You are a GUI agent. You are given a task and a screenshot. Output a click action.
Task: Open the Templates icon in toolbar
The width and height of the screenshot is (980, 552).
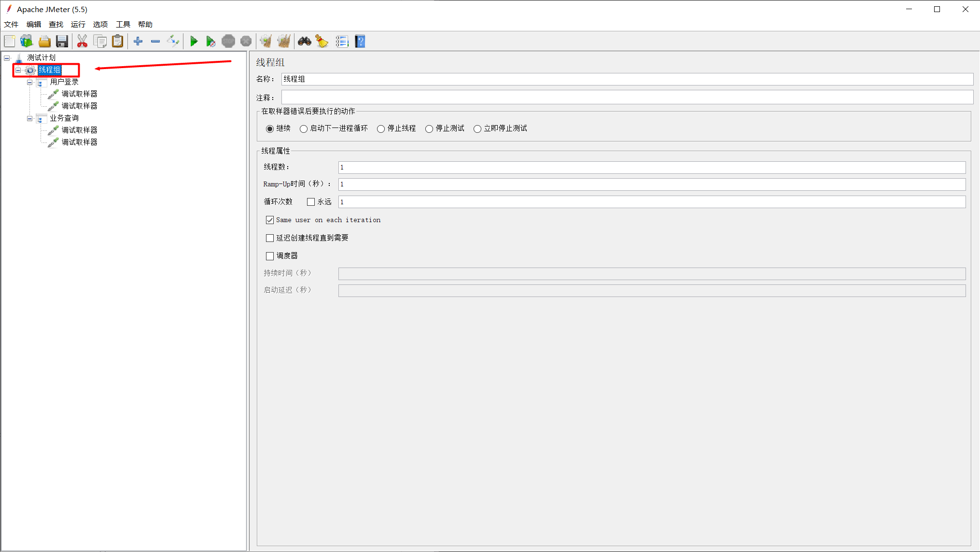tap(27, 42)
